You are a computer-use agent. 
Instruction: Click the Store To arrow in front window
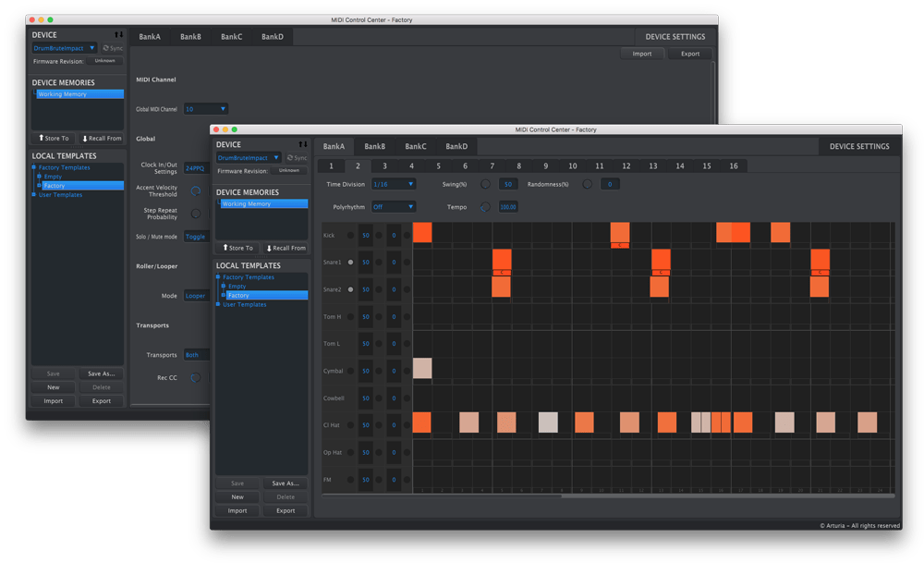pyautogui.click(x=225, y=248)
